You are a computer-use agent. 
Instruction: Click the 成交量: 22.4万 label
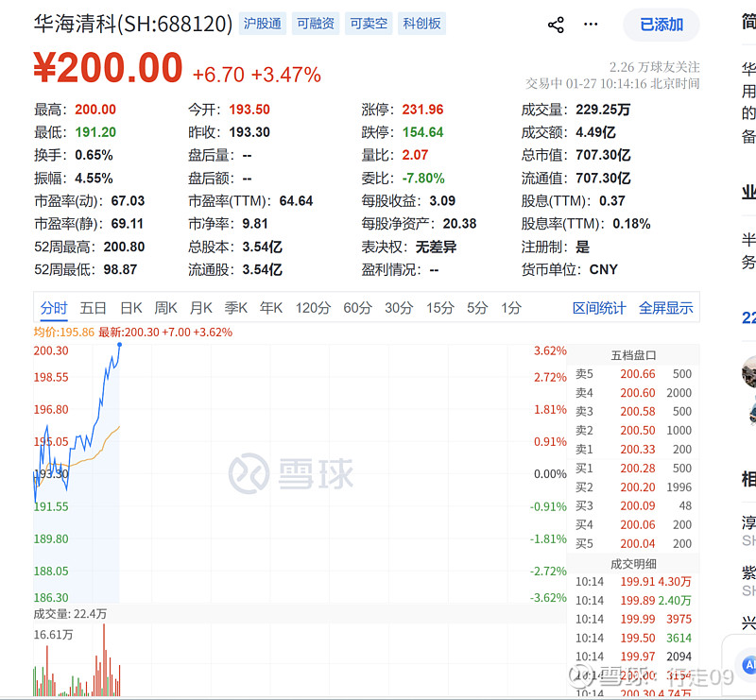point(70,614)
